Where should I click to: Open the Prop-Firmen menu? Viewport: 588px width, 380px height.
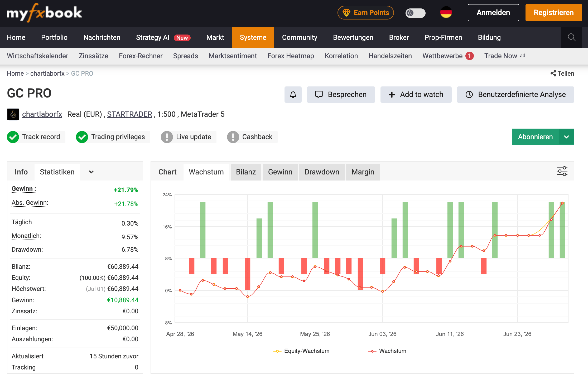[x=443, y=37]
